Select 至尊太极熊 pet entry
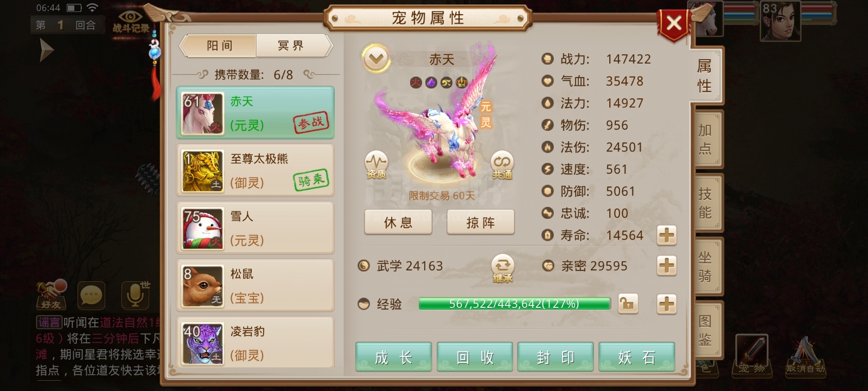Image resolution: width=868 pixels, height=391 pixels. click(255, 171)
